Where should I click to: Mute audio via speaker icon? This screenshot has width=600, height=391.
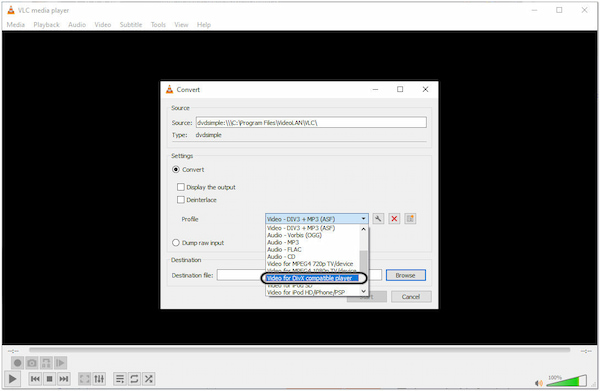coord(538,383)
